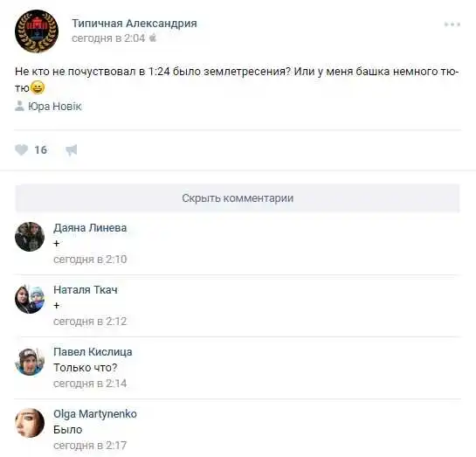Open the three-dot post options menu
Screen dimensions: 476x457
tap(452, 24)
